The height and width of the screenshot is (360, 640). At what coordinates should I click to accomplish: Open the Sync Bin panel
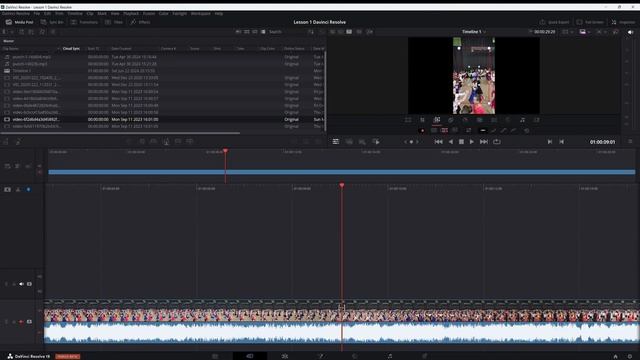[52, 22]
